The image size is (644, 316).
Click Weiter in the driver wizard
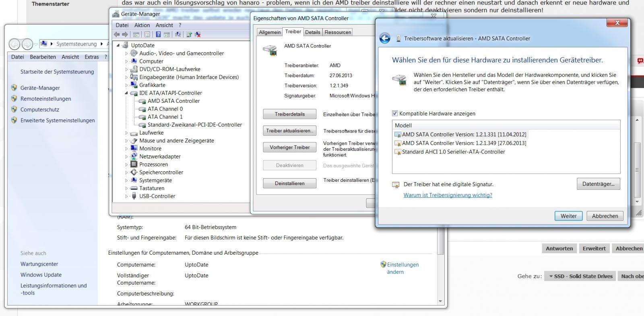click(x=568, y=216)
